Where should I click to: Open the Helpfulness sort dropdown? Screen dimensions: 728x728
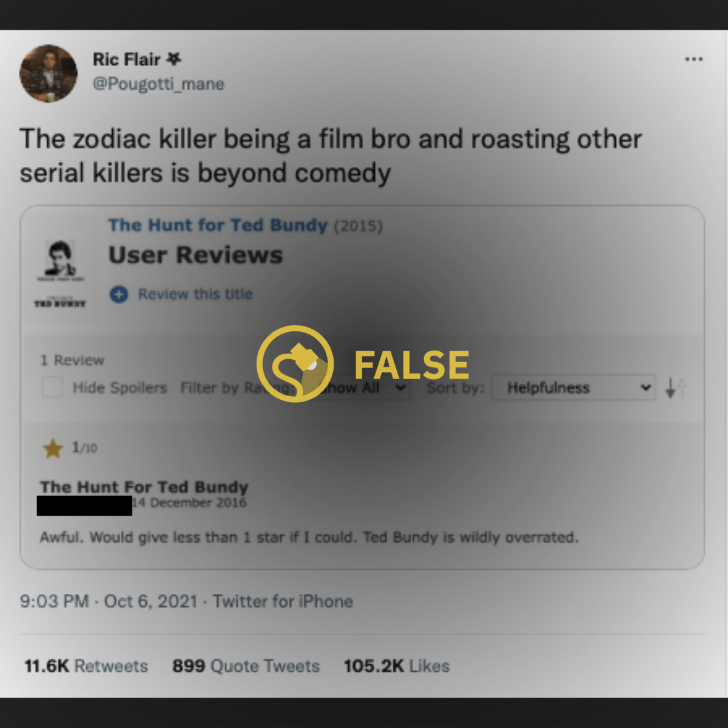click(x=573, y=388)
